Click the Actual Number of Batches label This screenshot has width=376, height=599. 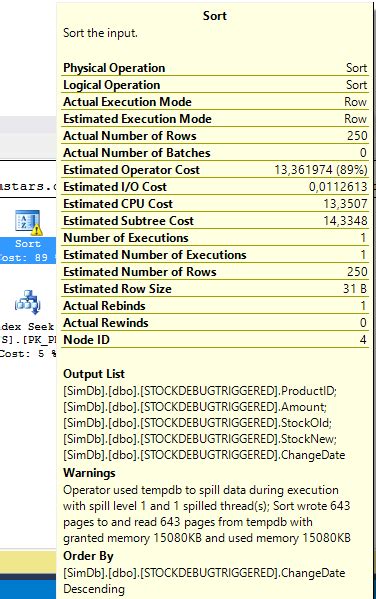point(136,153)
